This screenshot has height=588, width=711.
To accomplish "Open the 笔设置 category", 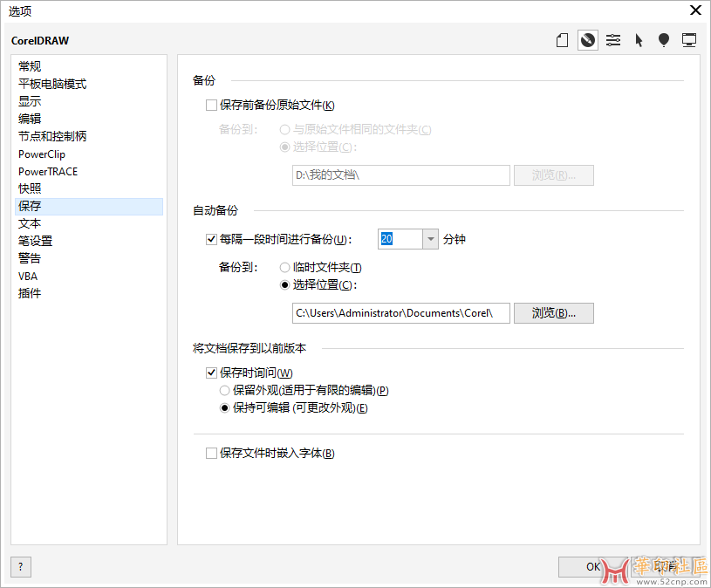I will pos(89,241).
